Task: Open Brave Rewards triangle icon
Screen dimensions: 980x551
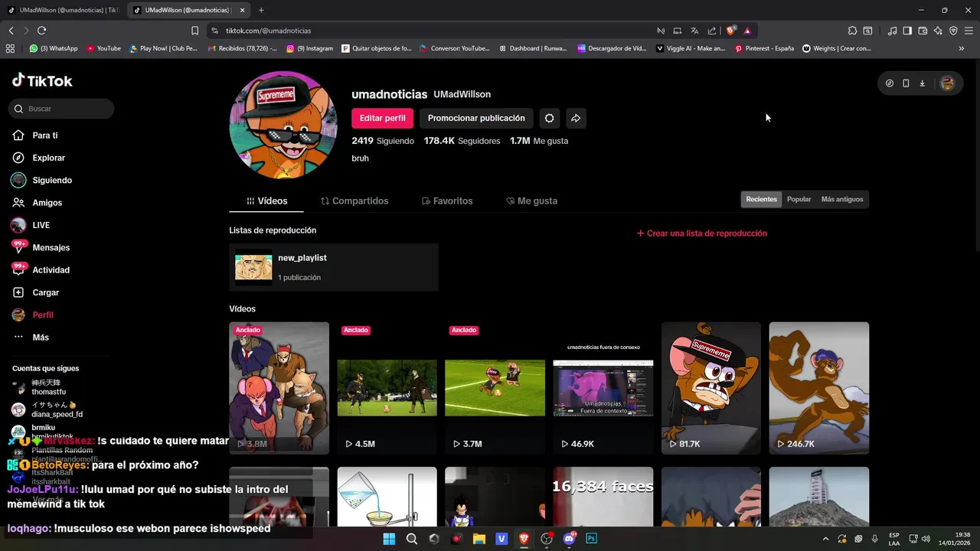Action: point(747,31)
